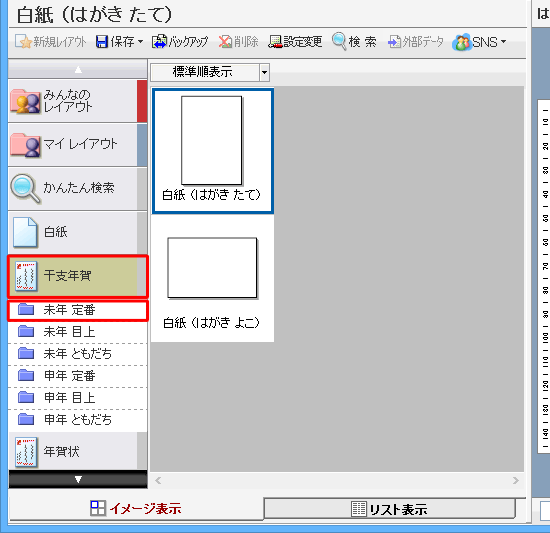Click the SNS text label
The height and width of the screenshot is (533, 550).
tap(485, 42)
